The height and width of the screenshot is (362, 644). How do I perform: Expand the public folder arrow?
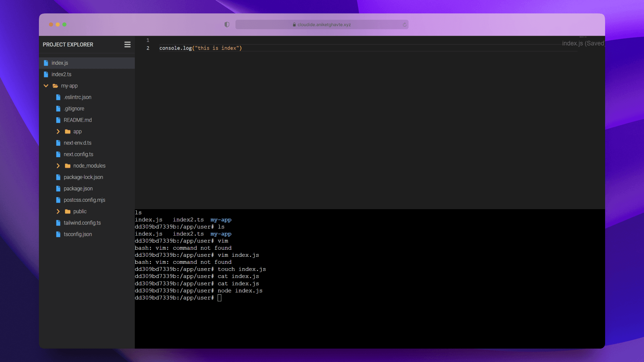point(58,212)
